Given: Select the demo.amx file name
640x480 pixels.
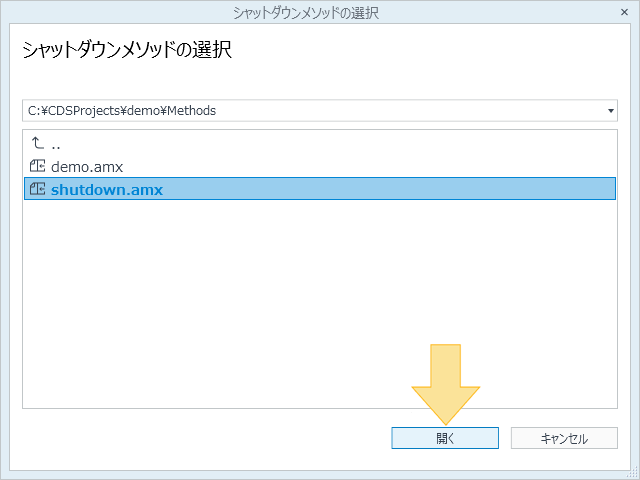Looking at the screenshot, I should 87,167.
